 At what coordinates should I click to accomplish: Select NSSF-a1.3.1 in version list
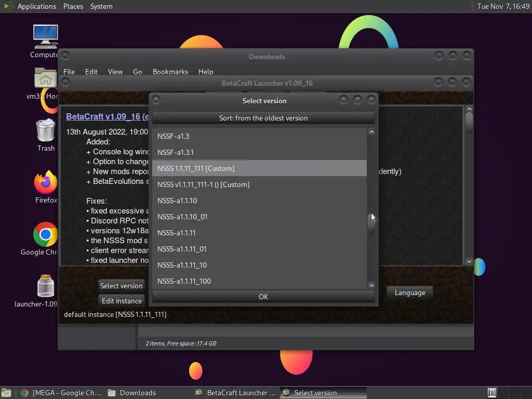(259, 152)
